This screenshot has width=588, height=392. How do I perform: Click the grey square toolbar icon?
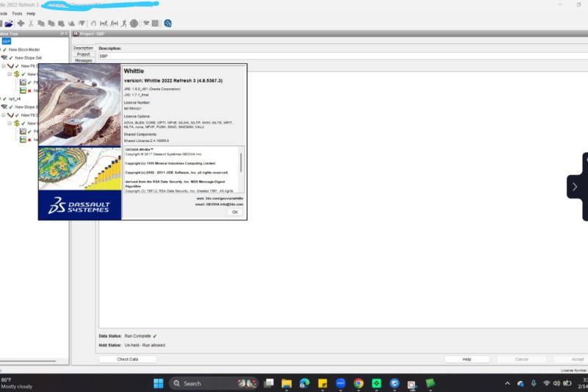tap(155, 24)
